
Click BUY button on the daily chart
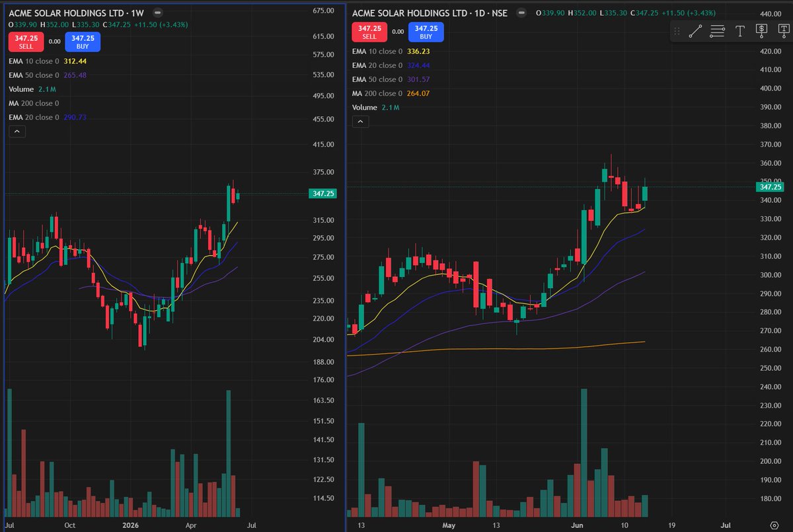426,31
